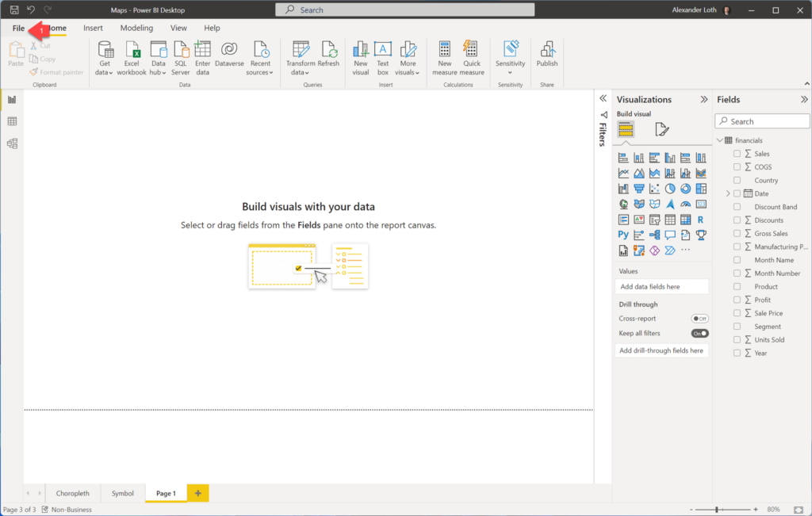Click the Publish icon in the ribbon

[x=546, y=53]
